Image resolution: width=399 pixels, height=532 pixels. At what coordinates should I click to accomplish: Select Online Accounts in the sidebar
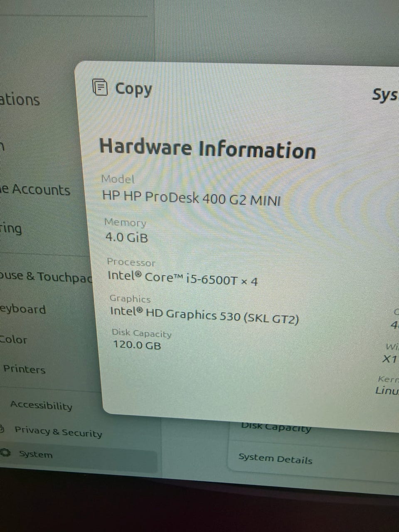click(x=35, y=190)
